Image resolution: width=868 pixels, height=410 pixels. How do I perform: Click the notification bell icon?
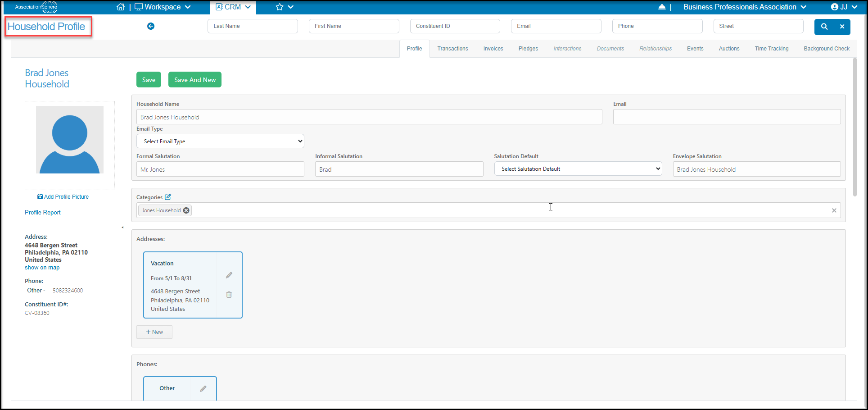point(662,7)
